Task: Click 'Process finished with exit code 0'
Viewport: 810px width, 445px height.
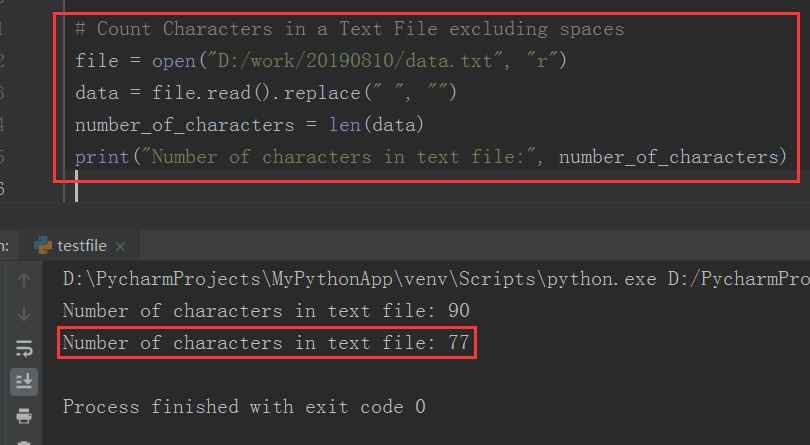Action: [x=244, y=407]
